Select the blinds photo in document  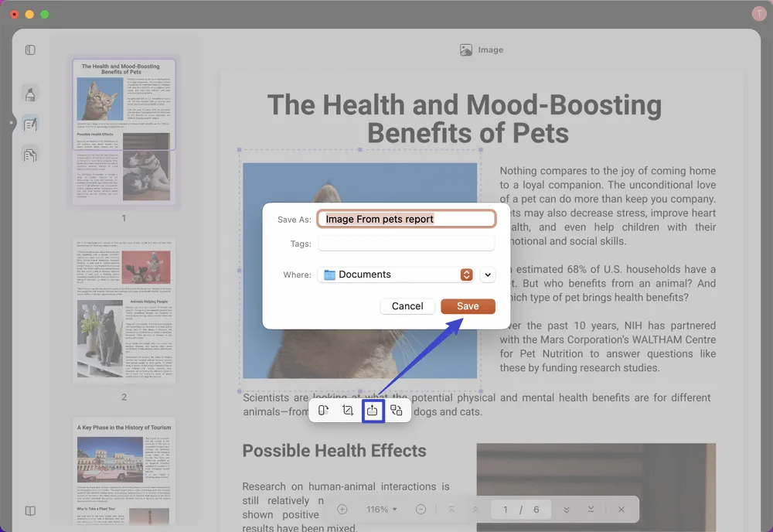pos(596,487)
